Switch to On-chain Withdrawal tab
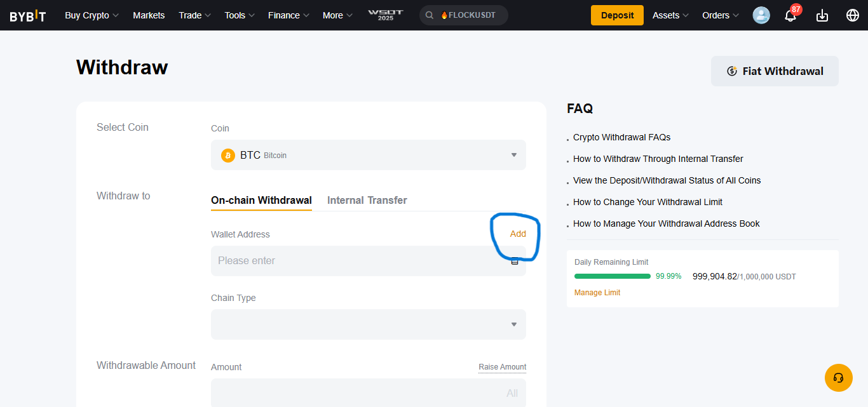This screenshot has width=868, height=407. (x=261, y=200)
